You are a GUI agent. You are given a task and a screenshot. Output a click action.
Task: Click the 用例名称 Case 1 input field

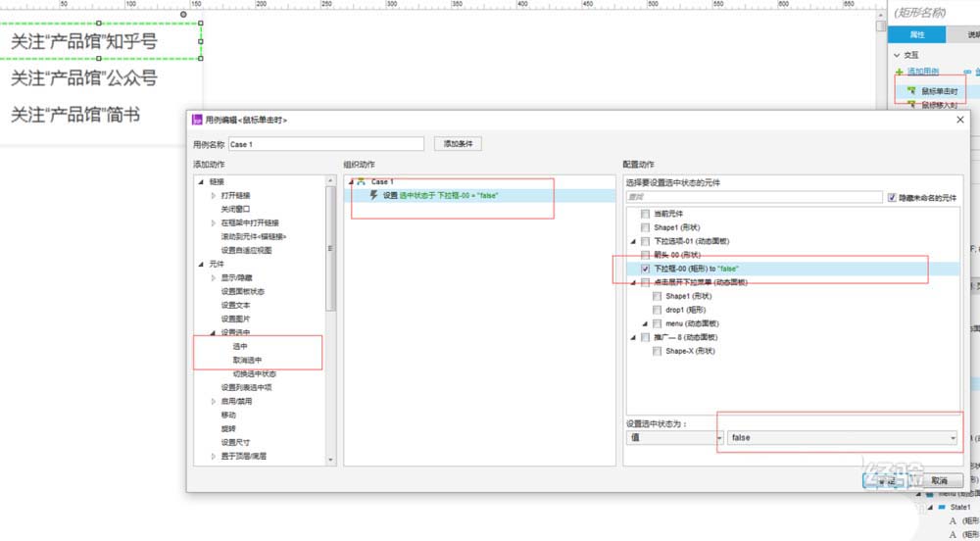326,144
